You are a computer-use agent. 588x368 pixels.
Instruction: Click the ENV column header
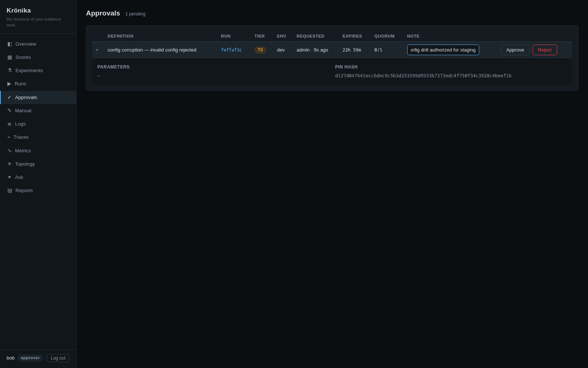click(282, 36)
